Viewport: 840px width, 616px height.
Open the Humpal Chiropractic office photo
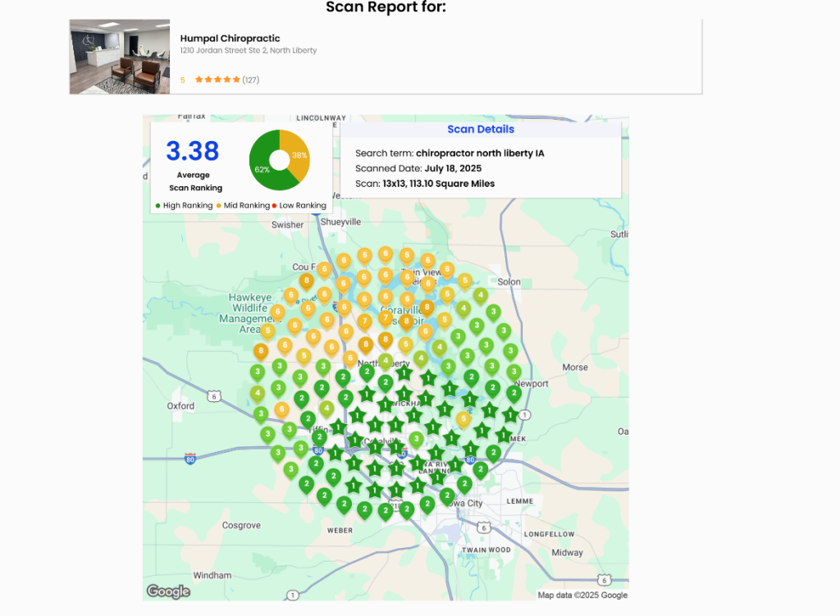click(120, 57)
